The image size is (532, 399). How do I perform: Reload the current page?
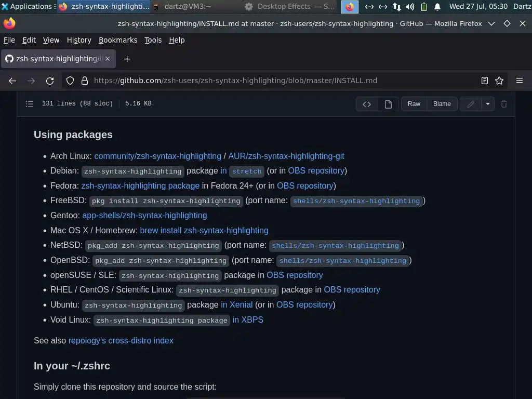[x=50, y=81]
